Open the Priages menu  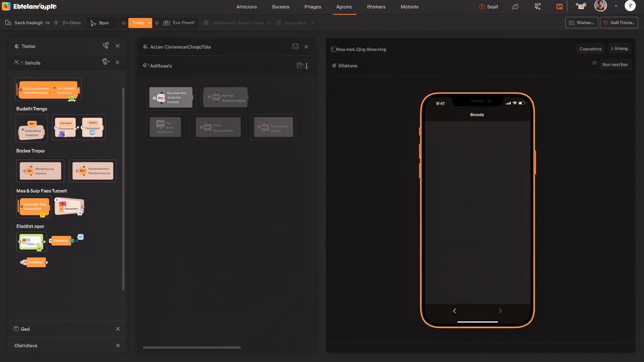(x=313, y=7)
